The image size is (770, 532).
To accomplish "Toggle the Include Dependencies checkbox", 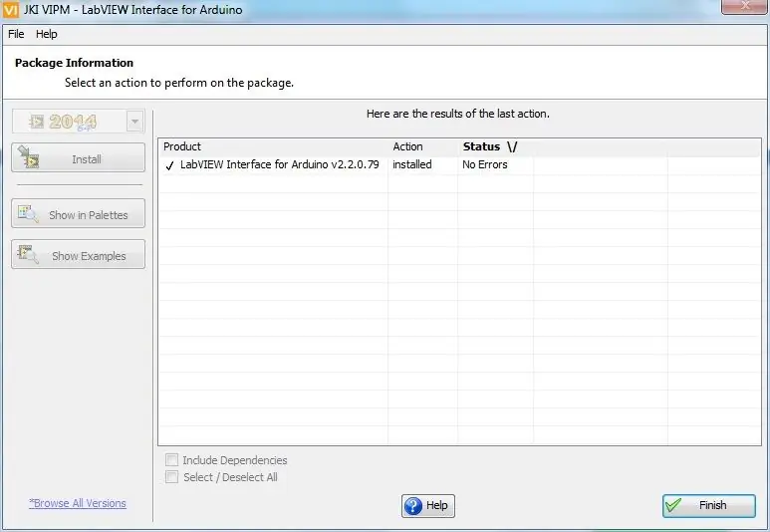I will tap(172, 460).
